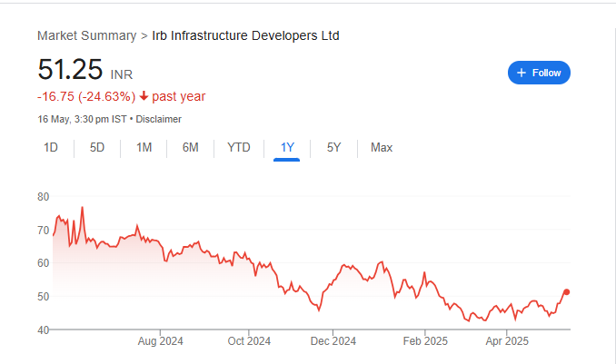Switch chart to 5D range
The image size is (616, 364).
pyautogui.click(x=97, y=148)
